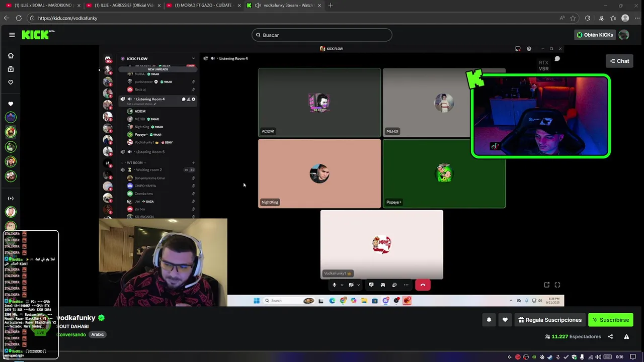Switch to MORAD FT GAZO browser tab
Viewport: 644px width, 362px height.
(x=204, y=5)
